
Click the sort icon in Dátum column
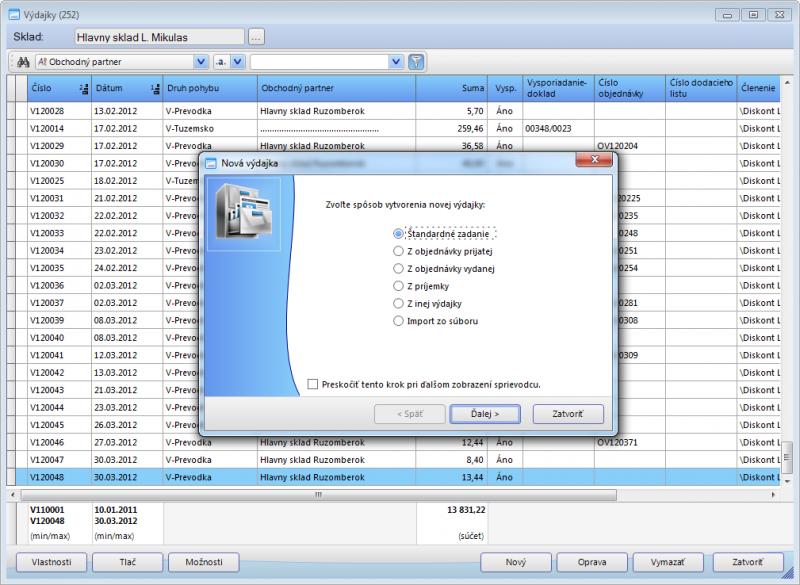[x=155, y=89]
